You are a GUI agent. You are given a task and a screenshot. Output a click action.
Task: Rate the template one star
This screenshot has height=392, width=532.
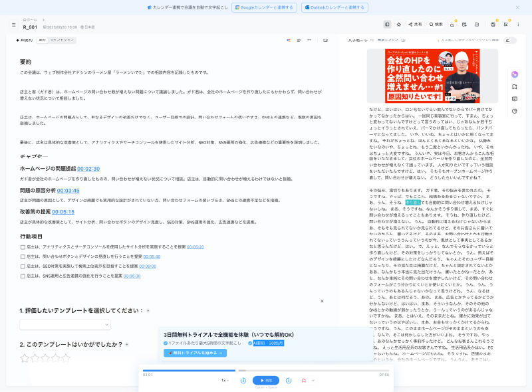click(x=25, y=358)
